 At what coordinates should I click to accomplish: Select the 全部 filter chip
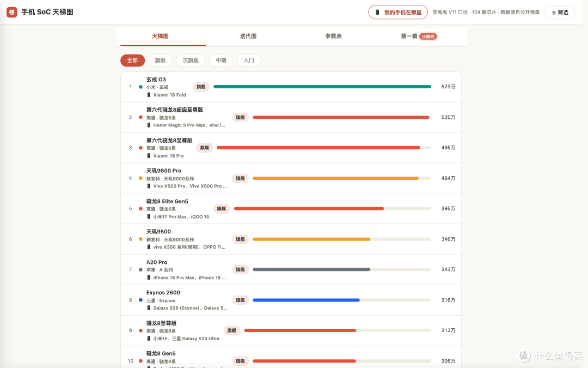pos(132,61)
